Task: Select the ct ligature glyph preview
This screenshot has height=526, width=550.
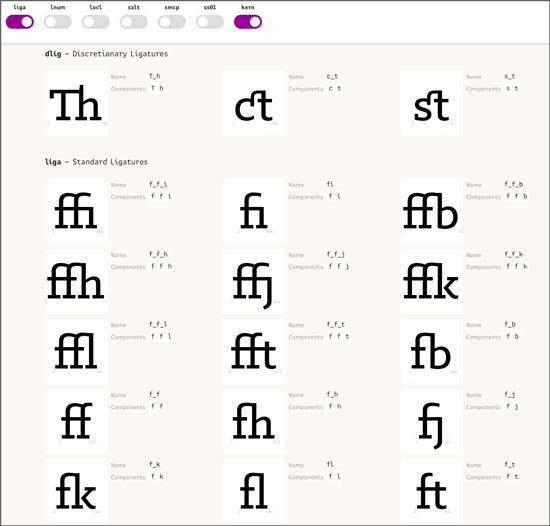Action: pos(254,103)
